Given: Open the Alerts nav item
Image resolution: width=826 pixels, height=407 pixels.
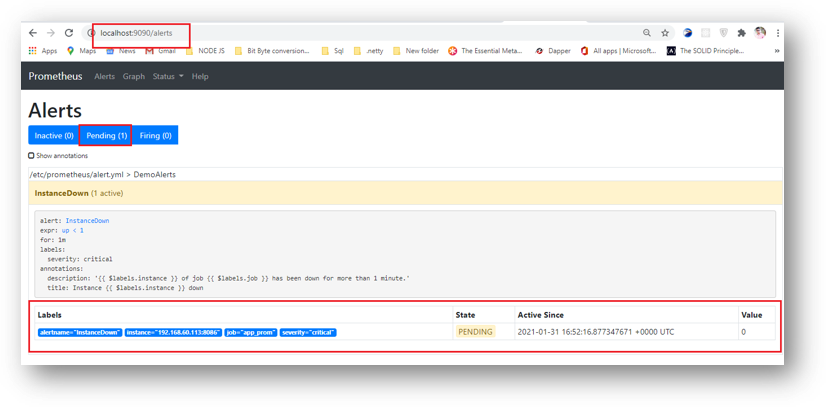Looking at the screenshot, I should 104,76.
